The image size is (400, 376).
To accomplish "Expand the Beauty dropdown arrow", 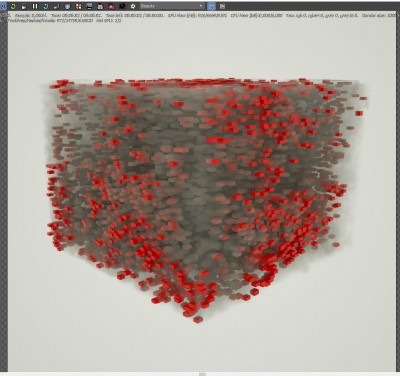I will coord(201,6).
